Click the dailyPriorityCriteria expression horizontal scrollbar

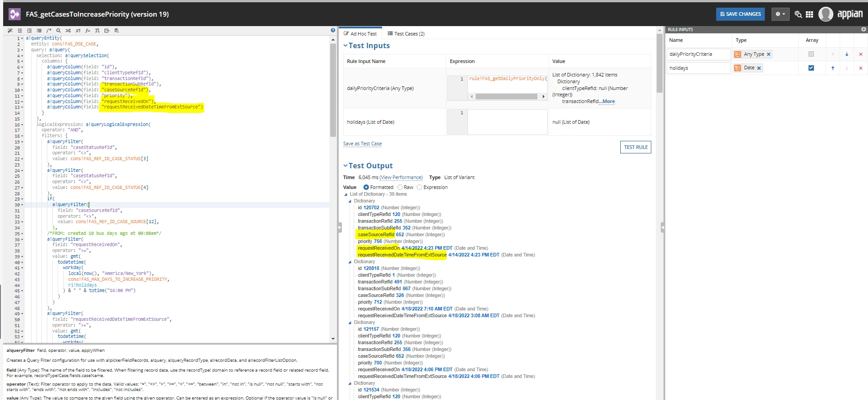tap(506, 96)
